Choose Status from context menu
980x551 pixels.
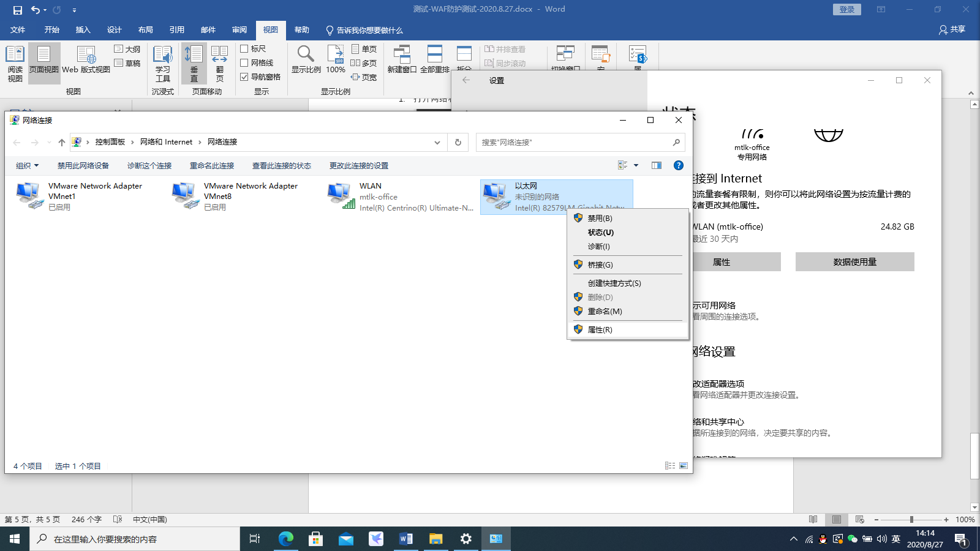(627, 232)
